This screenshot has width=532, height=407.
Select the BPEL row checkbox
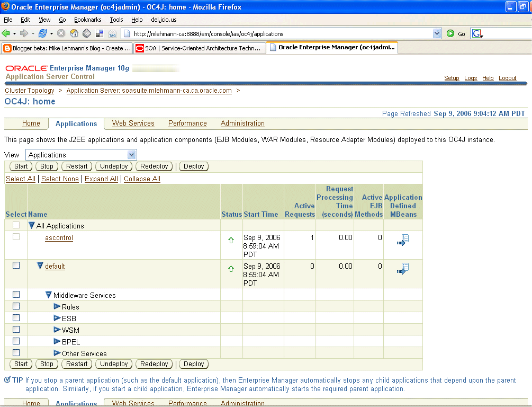pos(16,341)
